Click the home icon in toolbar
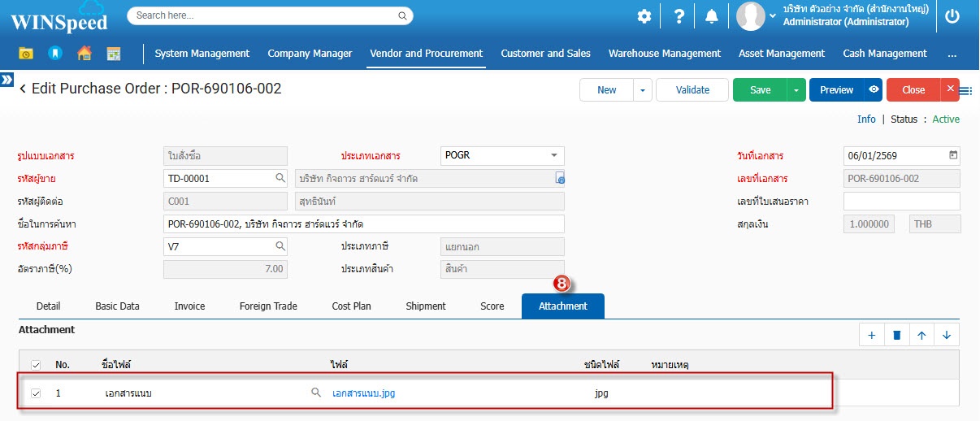 click(85, 54)
